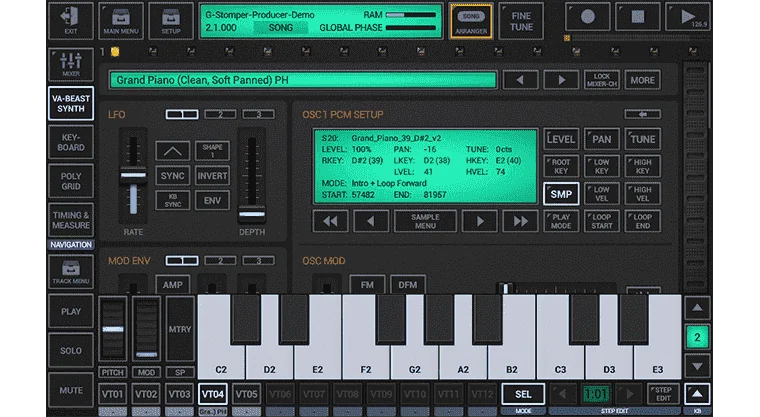Select LFO 2 tab
Viewport: 760px width, 417px height.
(220, 114)
